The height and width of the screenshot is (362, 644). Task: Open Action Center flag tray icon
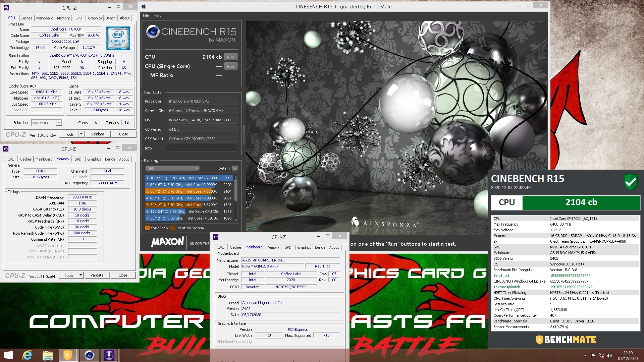[593, 356]
